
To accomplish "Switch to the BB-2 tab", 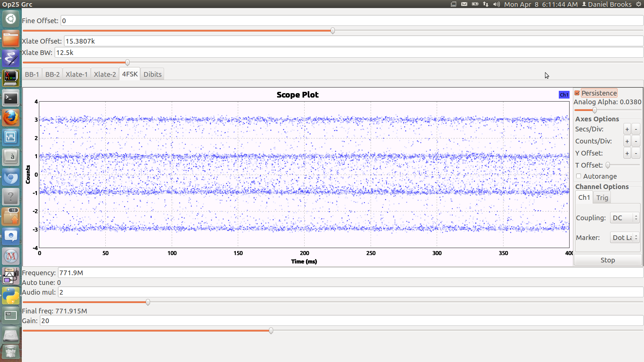I will pos(52,74).
